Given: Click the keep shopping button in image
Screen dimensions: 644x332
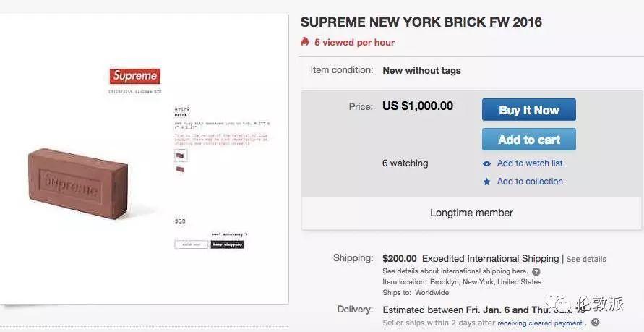Looking at the screenshot, I should pyautogui.click(x=227, y=244).
